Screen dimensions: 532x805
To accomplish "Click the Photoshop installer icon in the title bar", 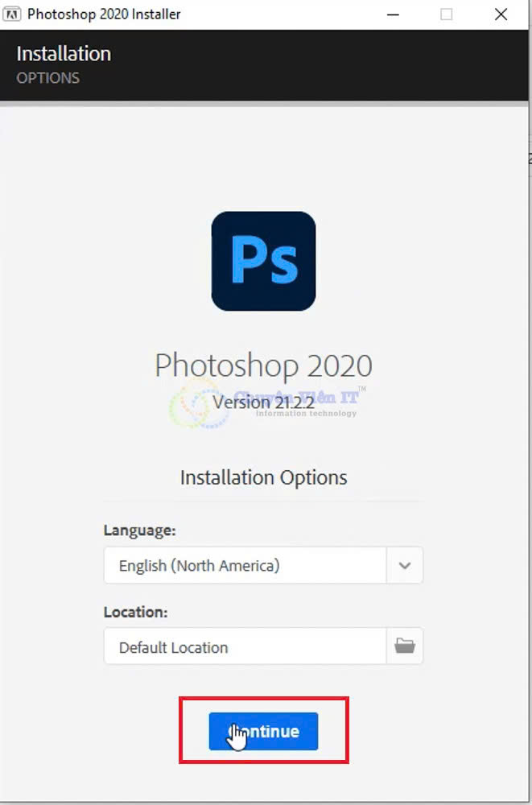I will tap(13, 14).
